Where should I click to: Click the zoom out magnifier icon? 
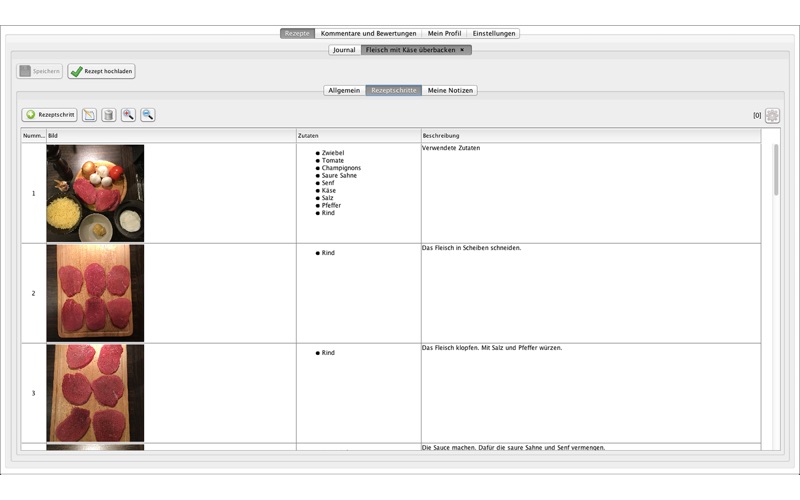tap(147, 115)
